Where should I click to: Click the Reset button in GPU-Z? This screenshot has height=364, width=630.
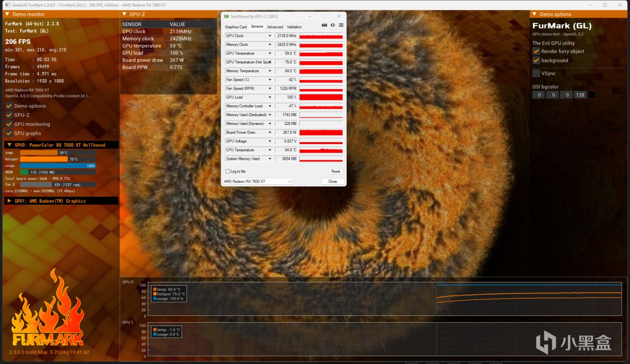[335, 171]
